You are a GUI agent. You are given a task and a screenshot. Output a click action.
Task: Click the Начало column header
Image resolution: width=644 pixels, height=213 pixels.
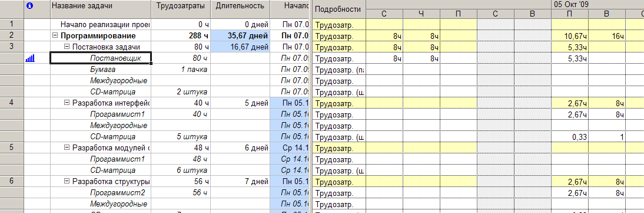[290, 9]
